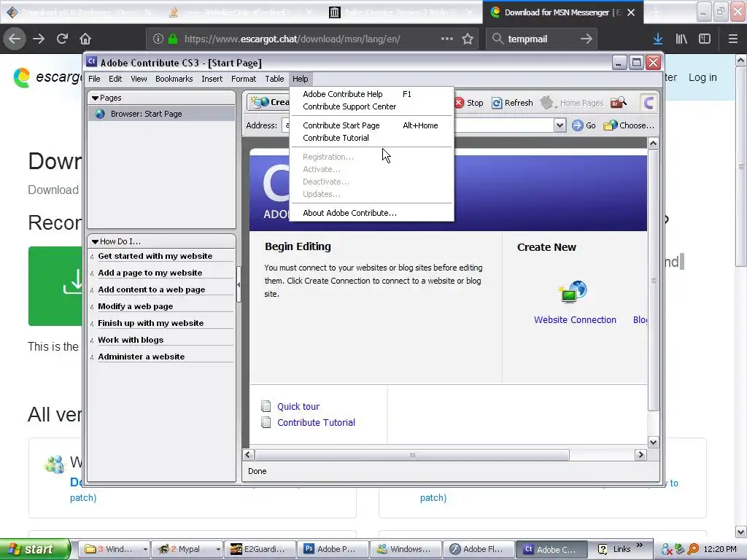Click the Choose folder icon
The height and width of the screenshot is (560, 747).
(611, 125)
